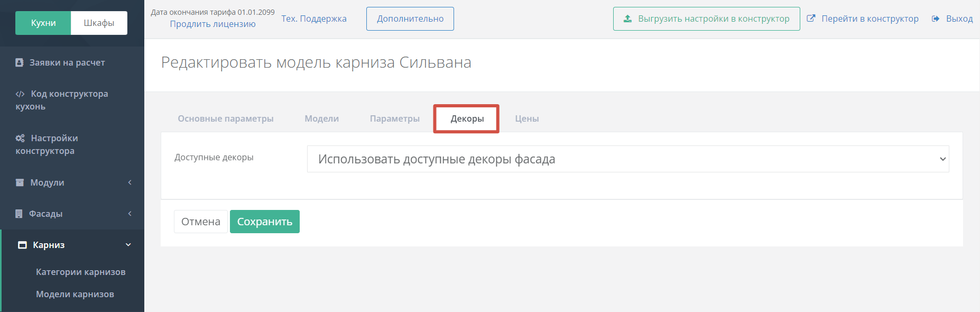Click the Дата окончания тарифа 01.01.2099 text
980x312 pixels.
(212, 12)
